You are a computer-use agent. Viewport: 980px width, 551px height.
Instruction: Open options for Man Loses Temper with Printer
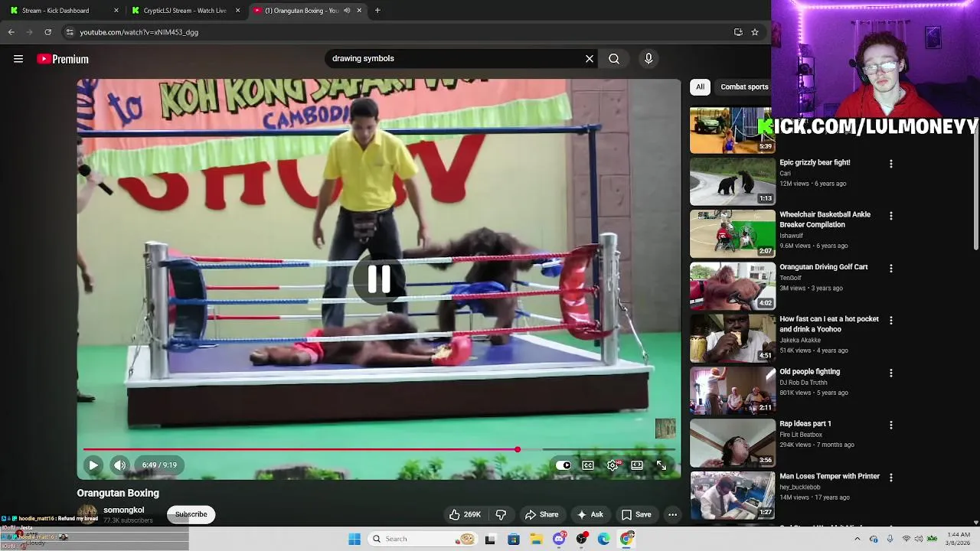pos(890,478)
